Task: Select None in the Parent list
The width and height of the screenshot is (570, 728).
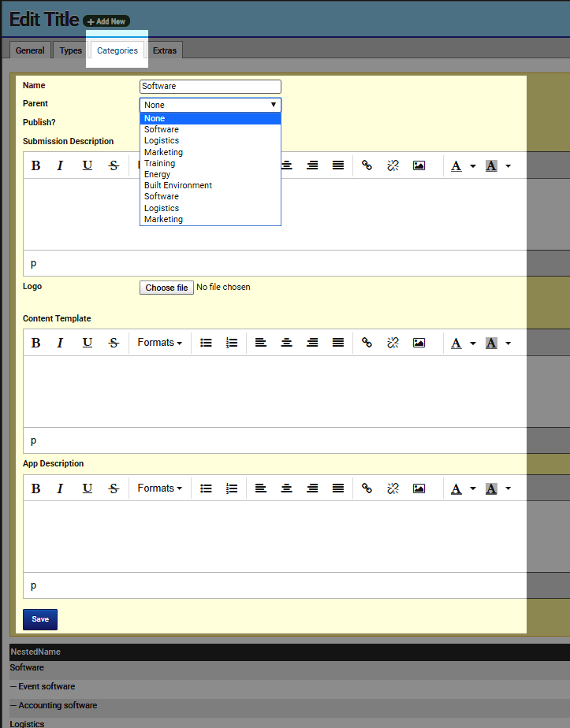Action: (x=210, y=118)
